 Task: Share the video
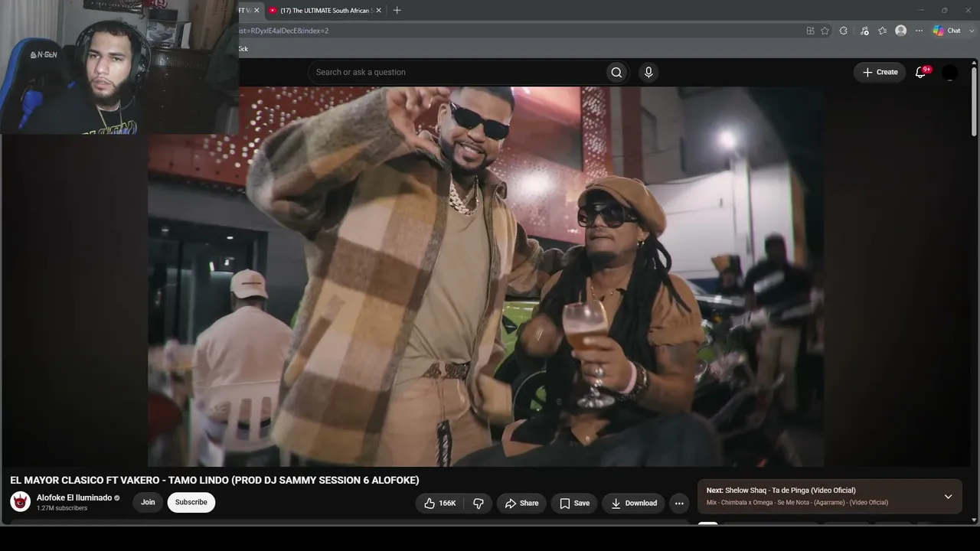521,503
